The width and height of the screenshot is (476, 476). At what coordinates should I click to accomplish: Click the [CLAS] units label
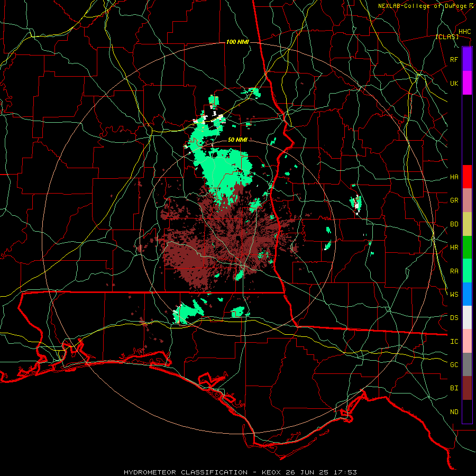447,37
